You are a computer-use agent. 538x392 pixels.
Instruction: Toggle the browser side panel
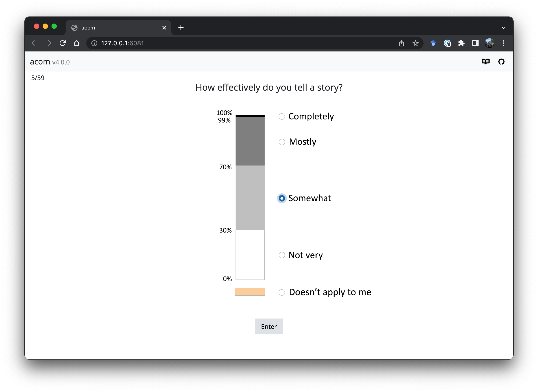click(475, 43)
